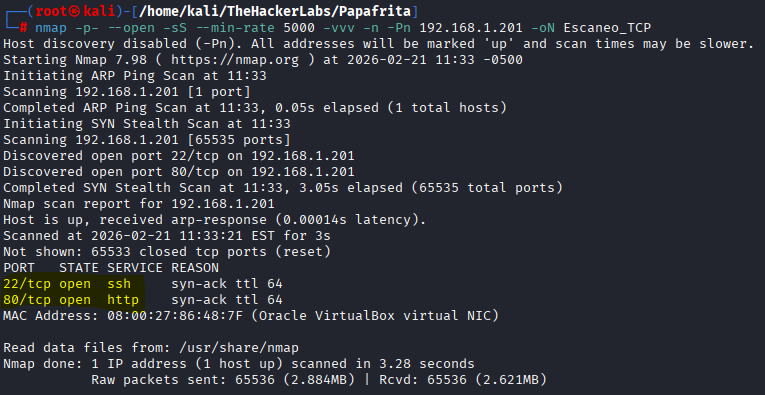This screenshot has height=395, width=765.
Task: Click the target IP 192.168.1.201 in command
Action: coord(471,28)
